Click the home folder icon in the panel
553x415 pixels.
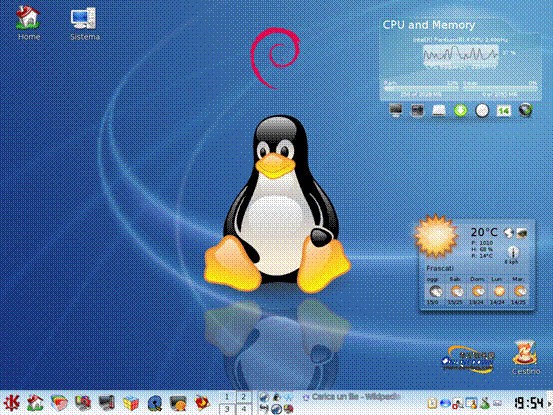pos(35,403)
